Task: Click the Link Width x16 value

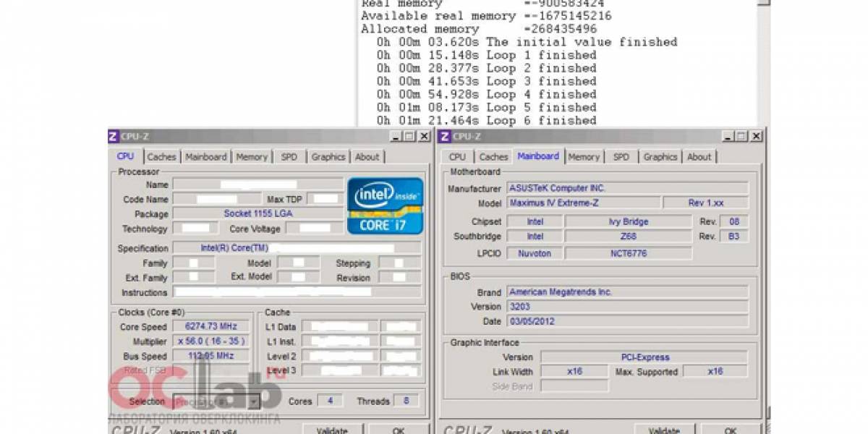Action: click(x=576, y=371)
